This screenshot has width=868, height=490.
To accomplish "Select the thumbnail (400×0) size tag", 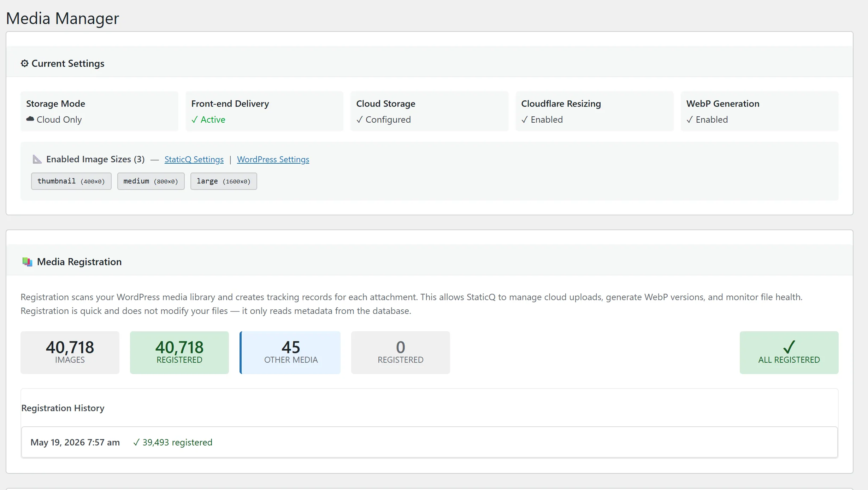I will (x=71, y=181).
